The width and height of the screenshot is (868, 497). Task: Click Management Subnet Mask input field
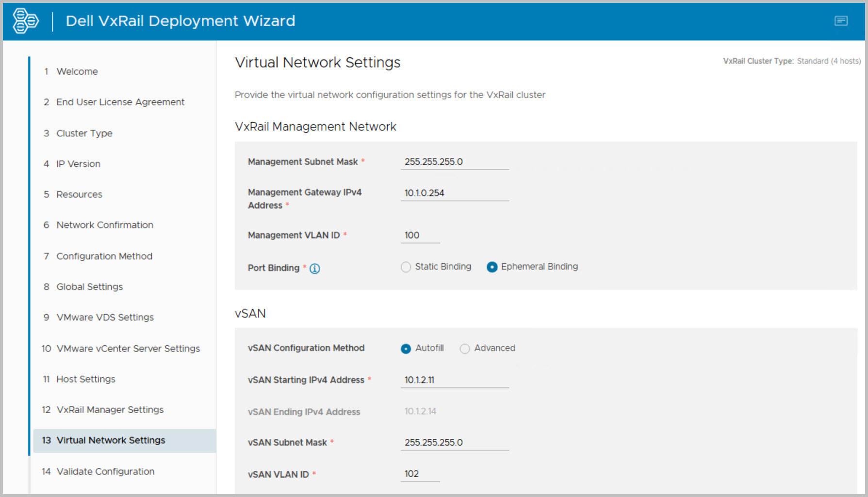point(454,162)
